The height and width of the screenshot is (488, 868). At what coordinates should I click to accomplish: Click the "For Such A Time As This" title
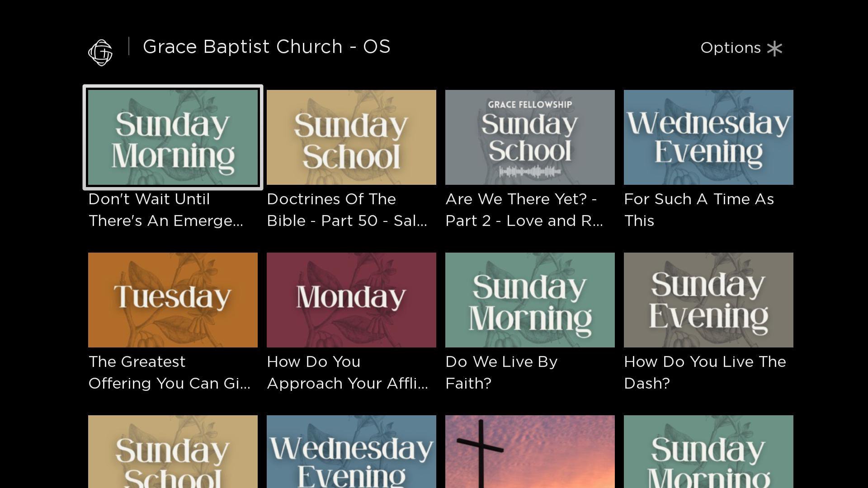tap(698, 210)
